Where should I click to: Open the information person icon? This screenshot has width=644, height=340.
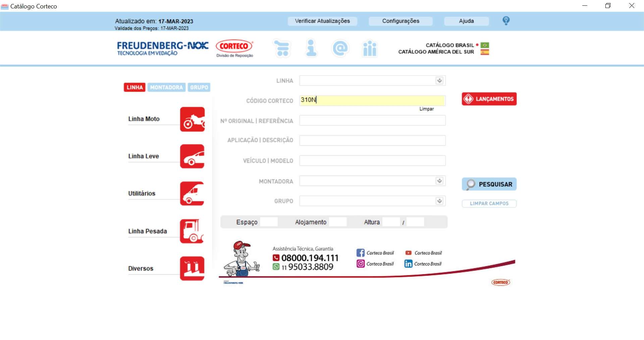311,48
